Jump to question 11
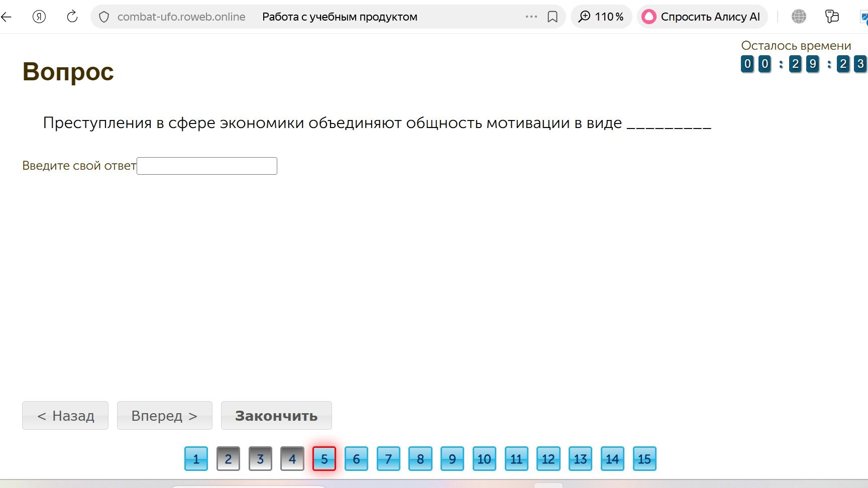868x488 pixels. tap(516, 459)
